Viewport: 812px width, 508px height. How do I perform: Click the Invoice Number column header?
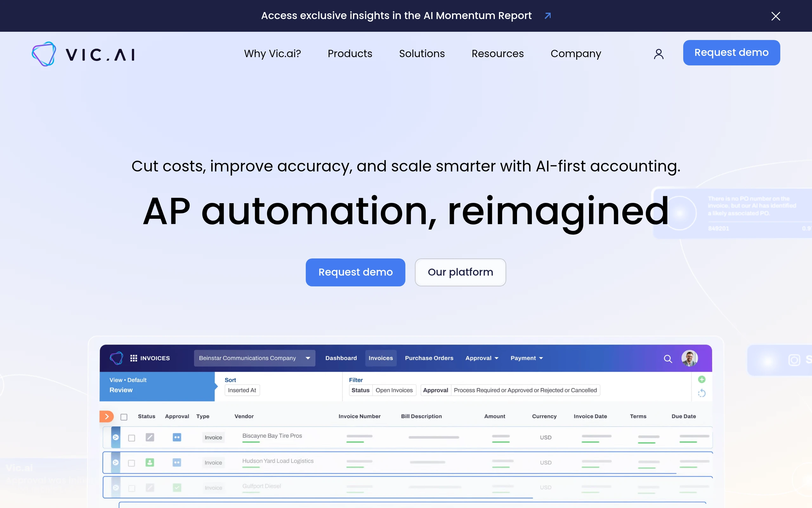[x=359, y=416]
